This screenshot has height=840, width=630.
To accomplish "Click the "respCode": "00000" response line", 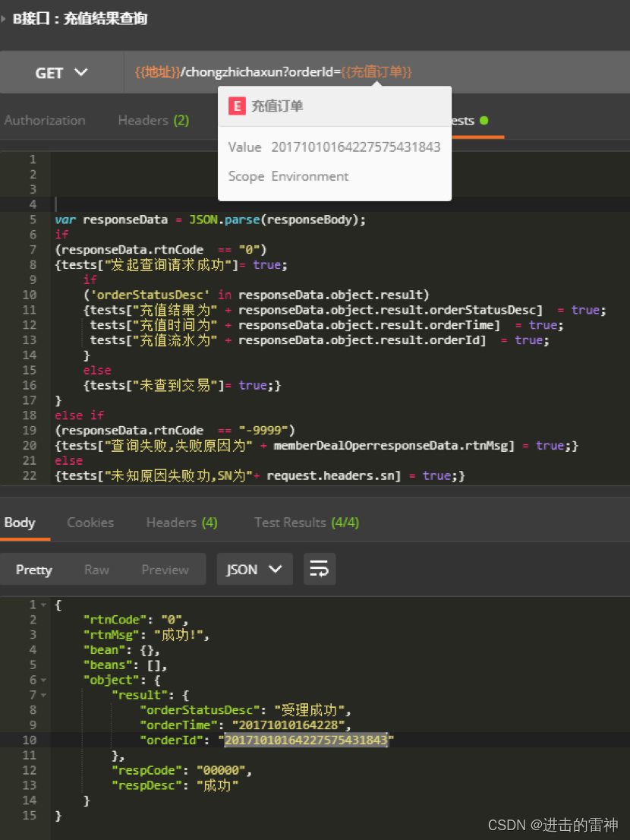I will click(x=181, y=770).
